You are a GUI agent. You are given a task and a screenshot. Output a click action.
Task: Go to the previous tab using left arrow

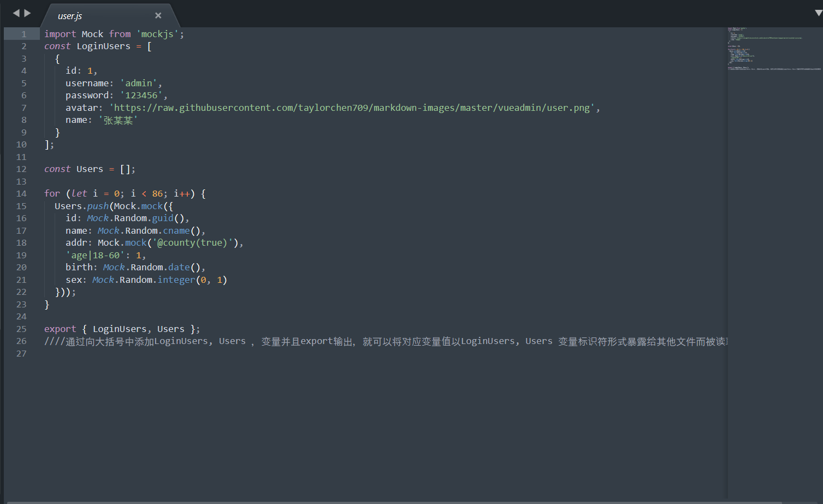[16, 13]
